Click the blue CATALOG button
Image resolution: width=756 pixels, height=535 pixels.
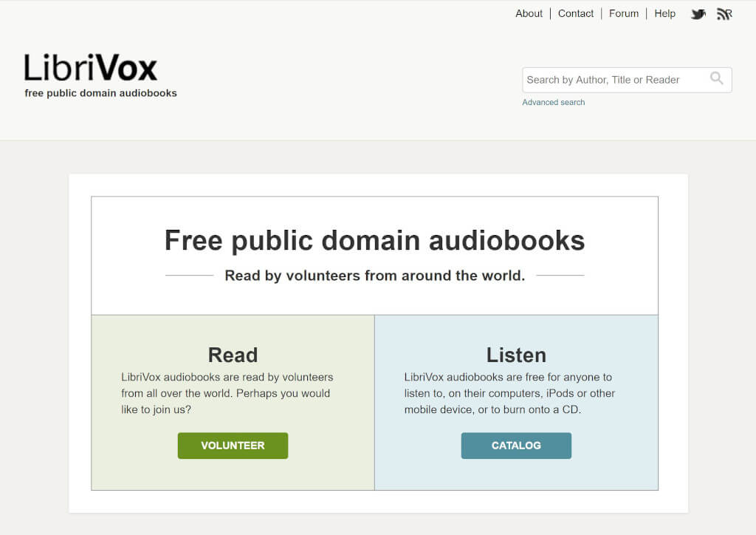coord(516,446)
